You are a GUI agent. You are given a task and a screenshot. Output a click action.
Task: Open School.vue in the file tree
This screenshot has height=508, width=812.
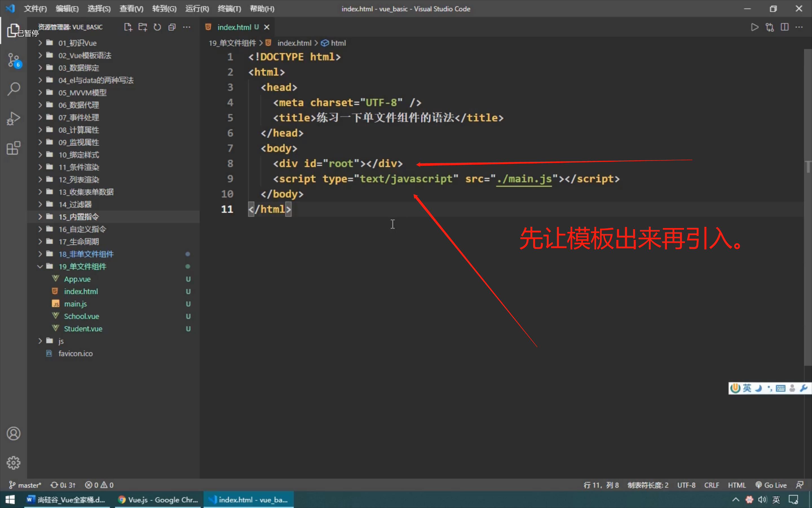[x=113, y=316]
